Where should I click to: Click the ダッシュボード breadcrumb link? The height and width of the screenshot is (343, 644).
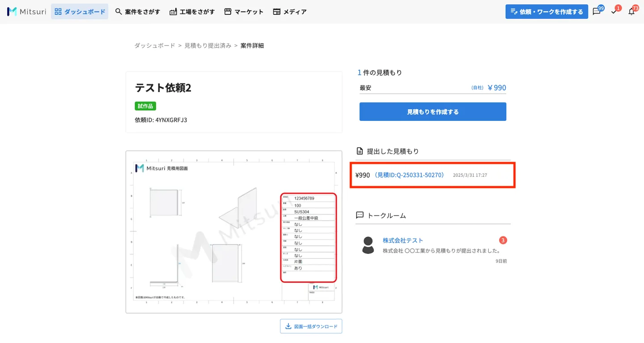point(155,46)
